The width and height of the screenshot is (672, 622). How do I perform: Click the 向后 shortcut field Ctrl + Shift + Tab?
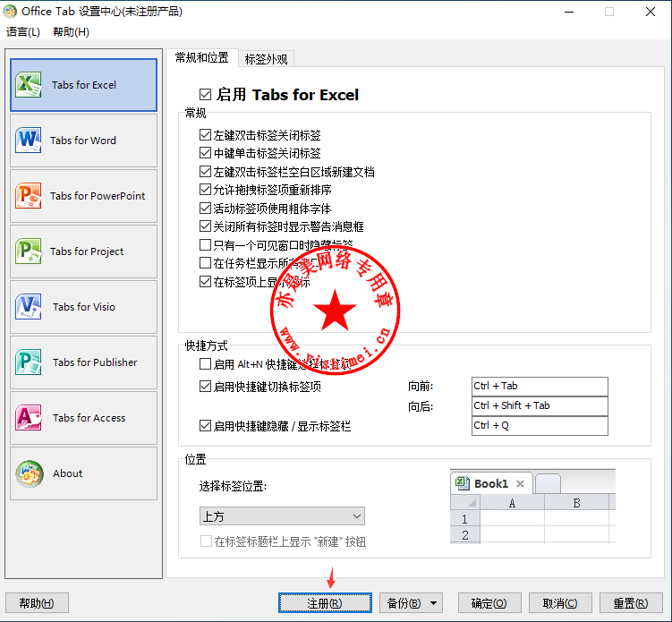click(x=540, y=406)
